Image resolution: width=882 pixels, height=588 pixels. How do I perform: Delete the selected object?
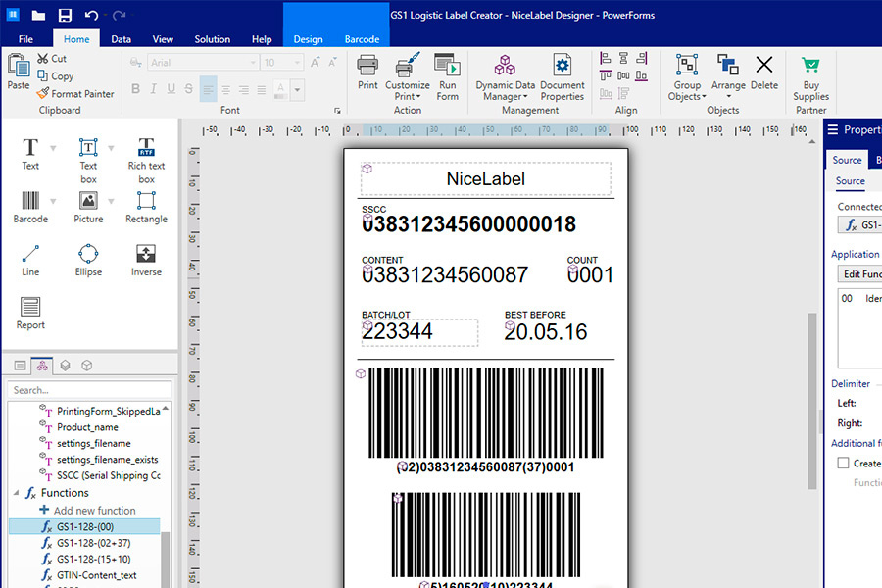click(x=763, y=72)
